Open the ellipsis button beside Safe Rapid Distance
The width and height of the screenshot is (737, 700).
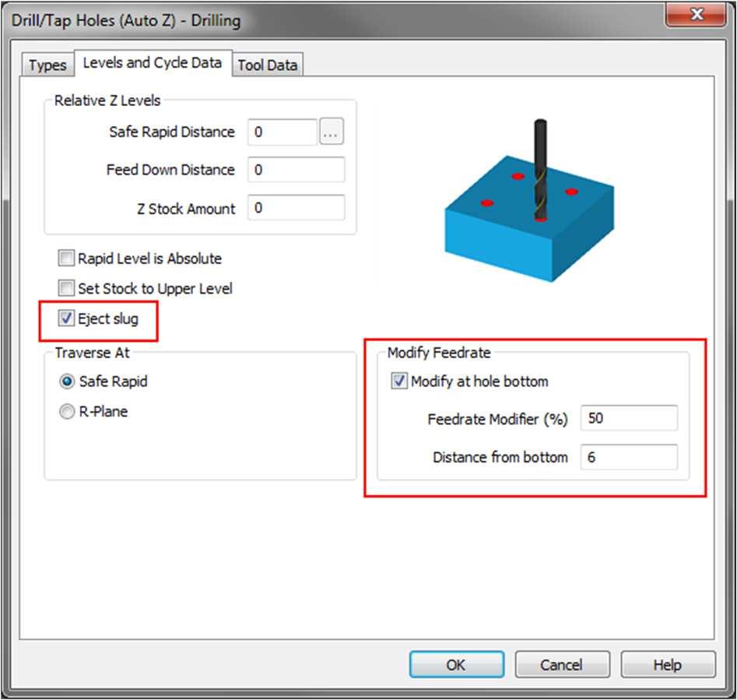click(x=332, y=132)
